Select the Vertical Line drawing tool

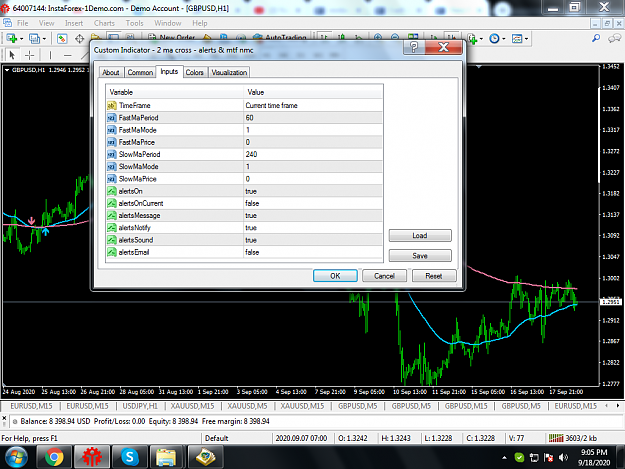coord(50,55)
